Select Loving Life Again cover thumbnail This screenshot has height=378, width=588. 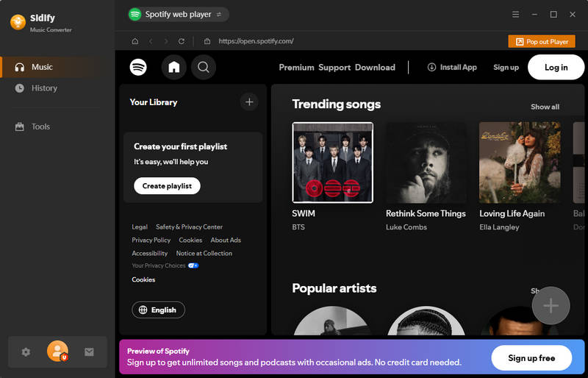click(x=520, y=163)
